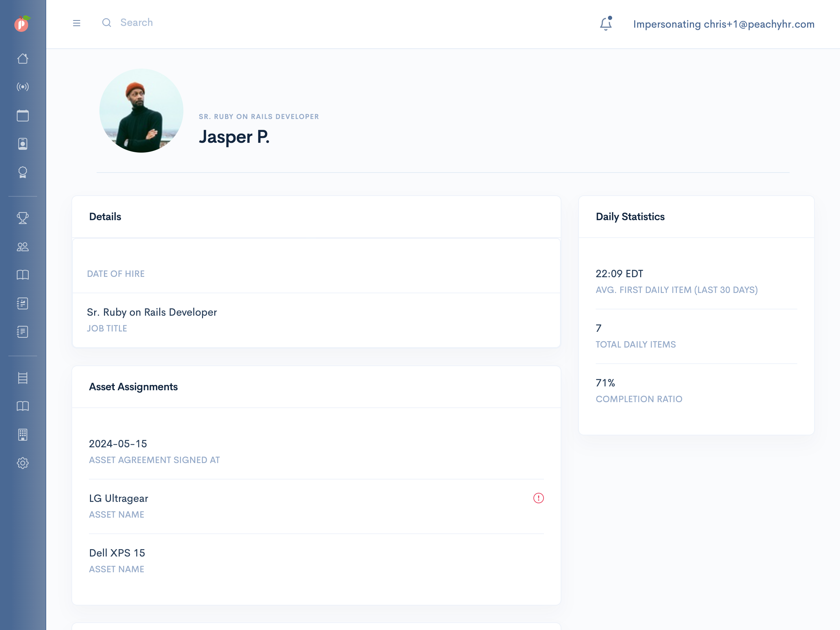This screenshot has width=840, height=630.
Task: Click the Details card heading
Action: pyautogui.click(x=105, y=216)
